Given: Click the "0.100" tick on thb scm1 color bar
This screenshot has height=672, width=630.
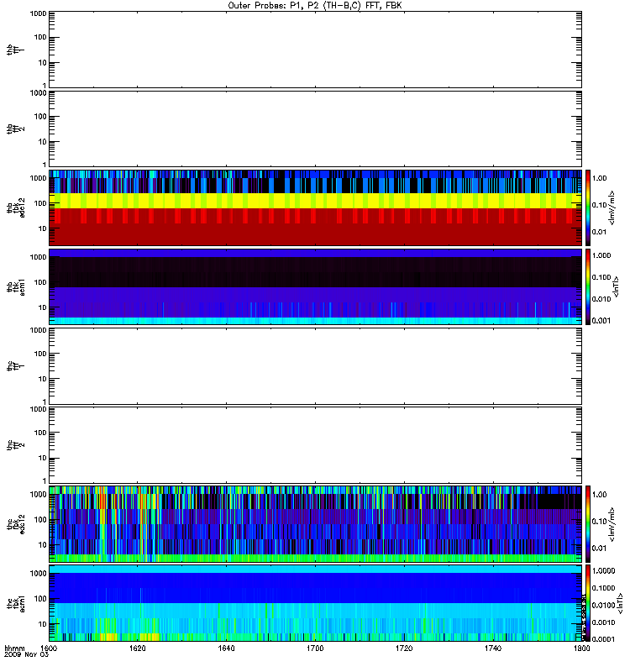Looking at the screenshot, I should click(601, 277).
